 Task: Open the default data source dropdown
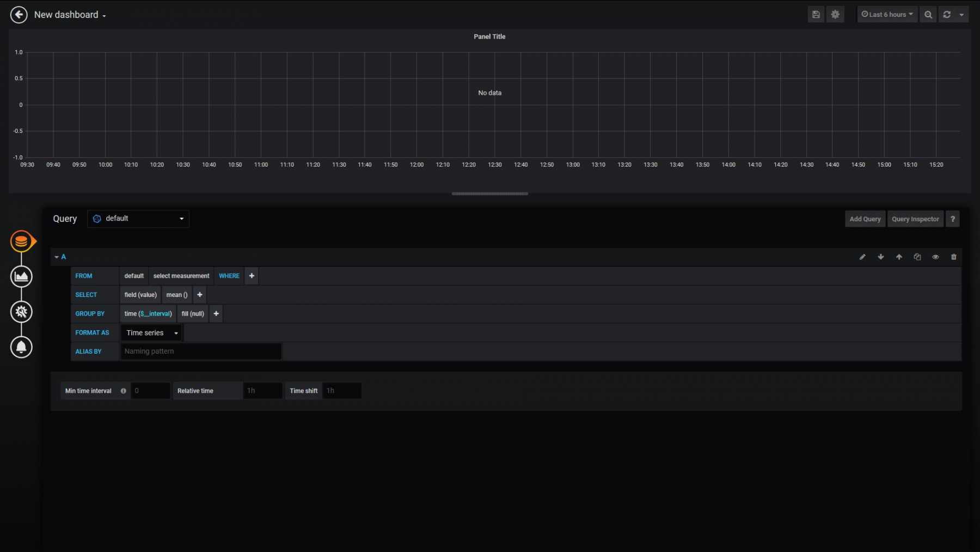[x=138, y=219]
